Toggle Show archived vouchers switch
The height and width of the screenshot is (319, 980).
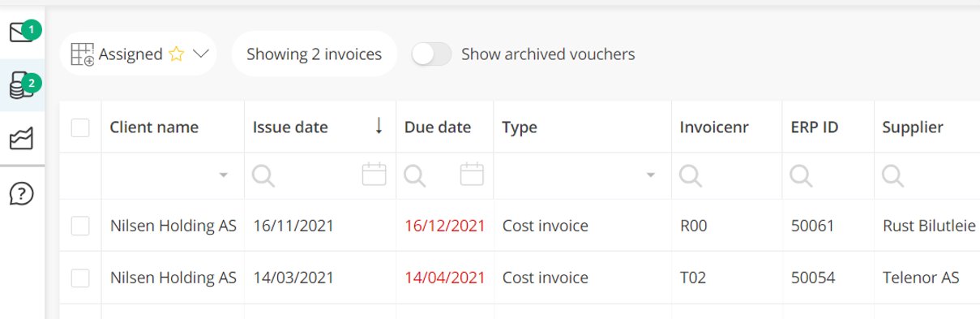click(x=431, y=54)
